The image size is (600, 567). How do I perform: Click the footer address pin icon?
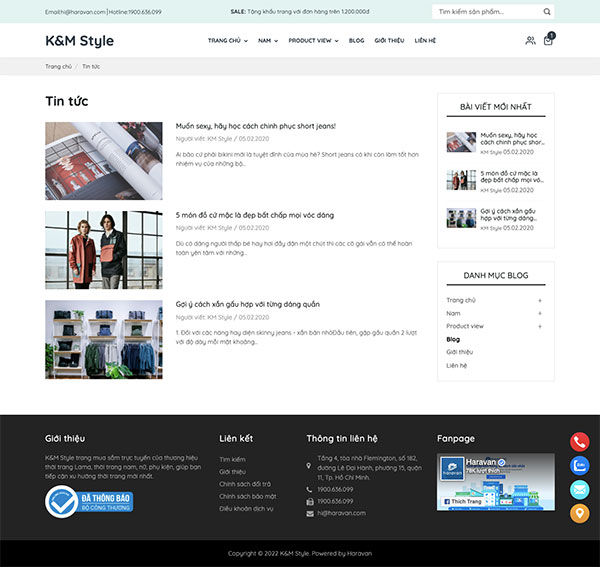pos(309,466)
